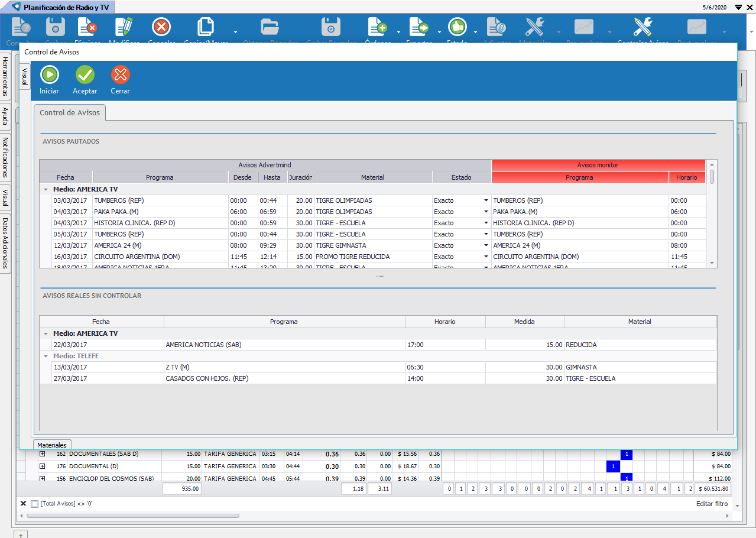The height and width of the screenshot is (538, 756).
Task: Click the Post-evaluar chart icon
Action: (696, 27)
